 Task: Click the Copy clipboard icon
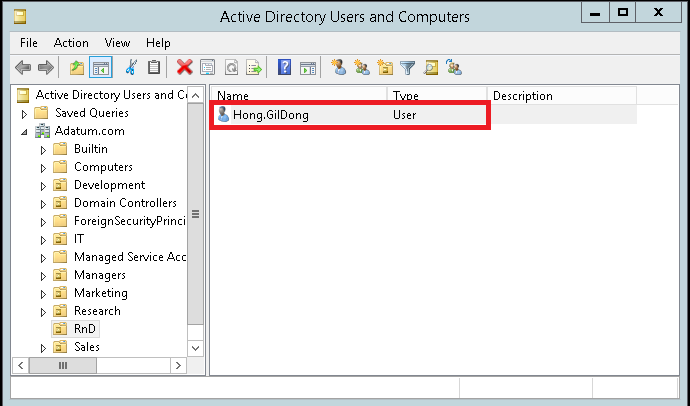154,67
